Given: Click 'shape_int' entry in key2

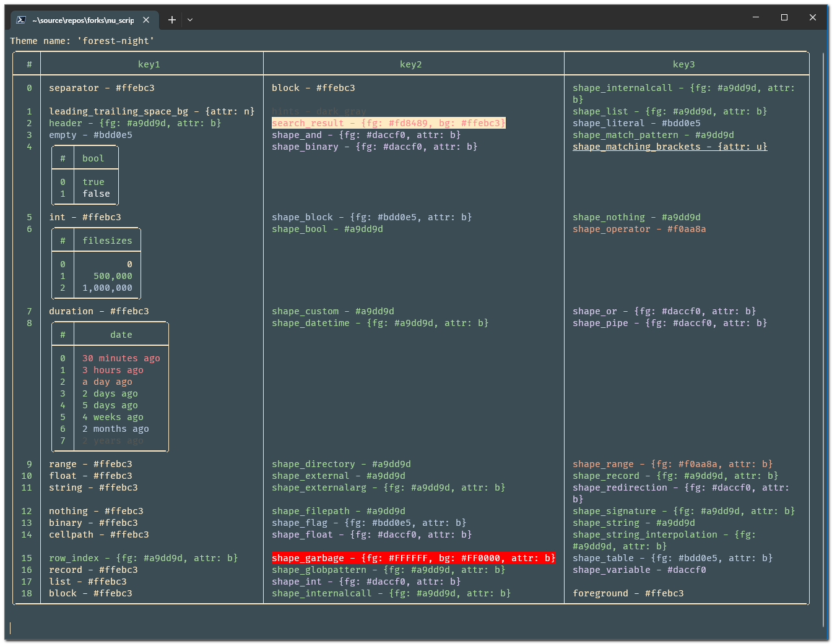Looking at the screenshot, I should [x=366, y=582].
